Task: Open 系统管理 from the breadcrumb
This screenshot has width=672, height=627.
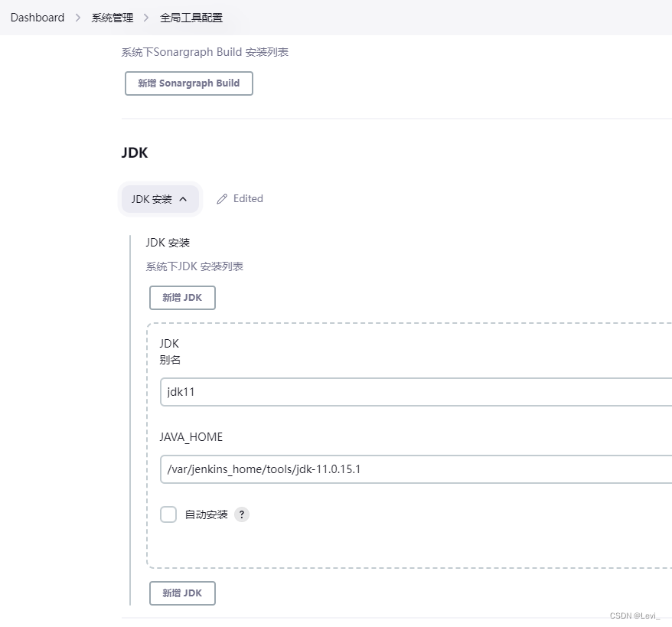Action: (x=111, y=17)
